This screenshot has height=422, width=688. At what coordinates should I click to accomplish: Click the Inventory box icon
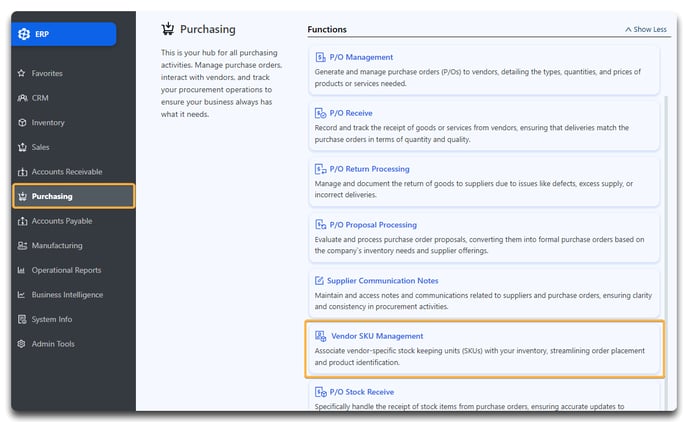tap(22, 122)
